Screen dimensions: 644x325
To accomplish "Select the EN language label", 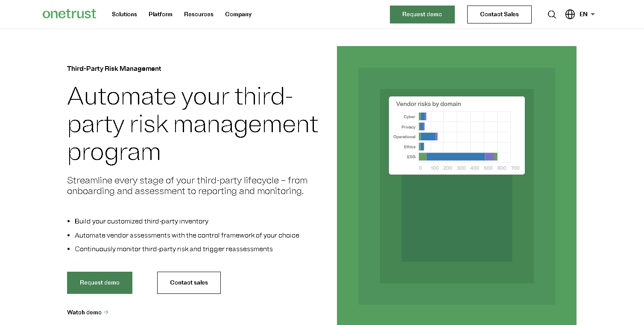I will click(x=583, y=15).
